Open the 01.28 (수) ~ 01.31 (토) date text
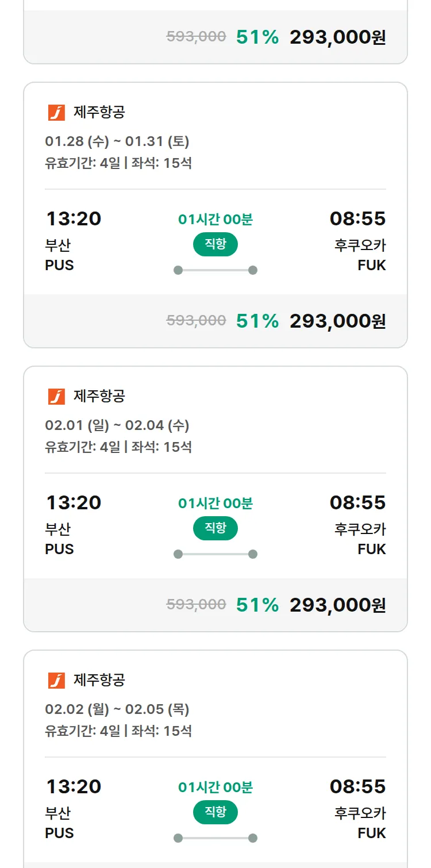 (117, 141)
